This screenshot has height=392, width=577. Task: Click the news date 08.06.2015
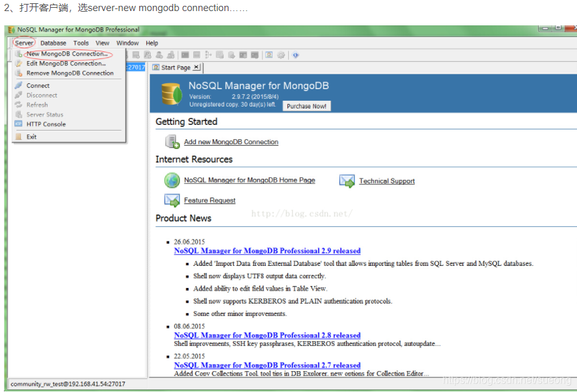pyautogui.click(x=189, y=326)
